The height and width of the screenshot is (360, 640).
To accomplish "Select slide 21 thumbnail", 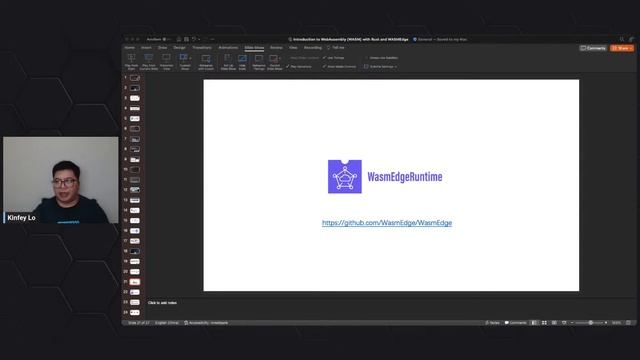I will (x=135, y=282).
